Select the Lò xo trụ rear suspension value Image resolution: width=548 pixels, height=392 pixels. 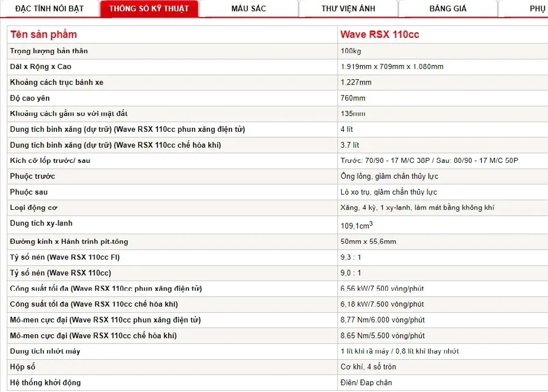388,192
